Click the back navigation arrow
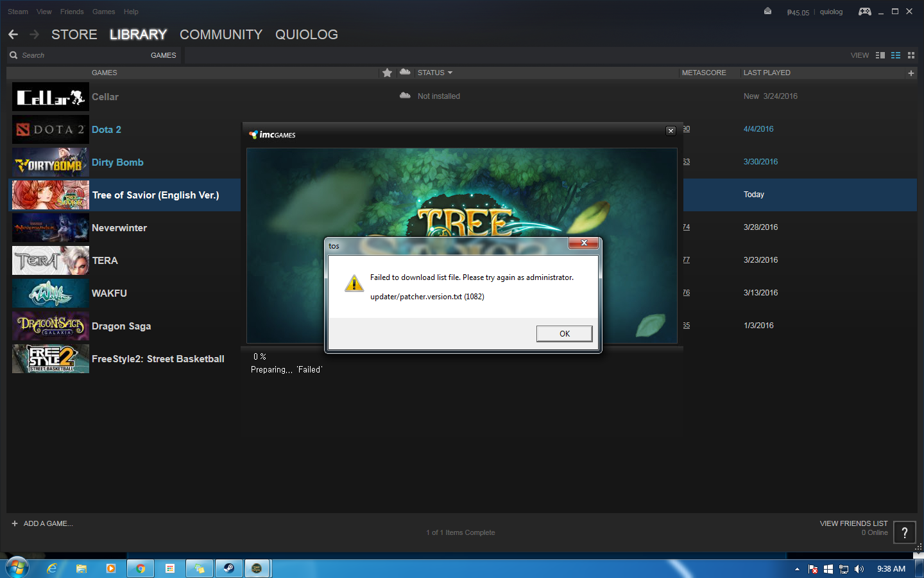924x578 pixels. [x=13, y=35]
